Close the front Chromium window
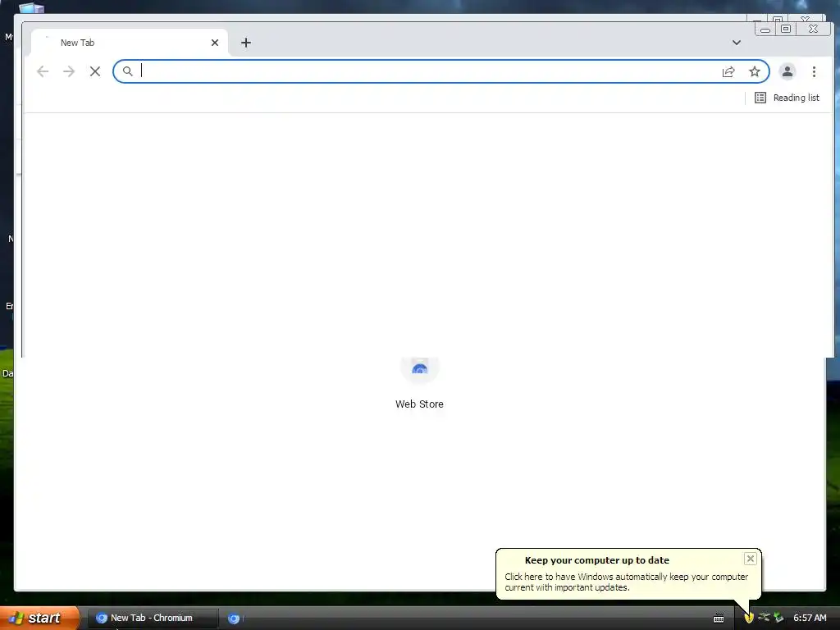This screenshot has height=630, width=840. point(813,29)
